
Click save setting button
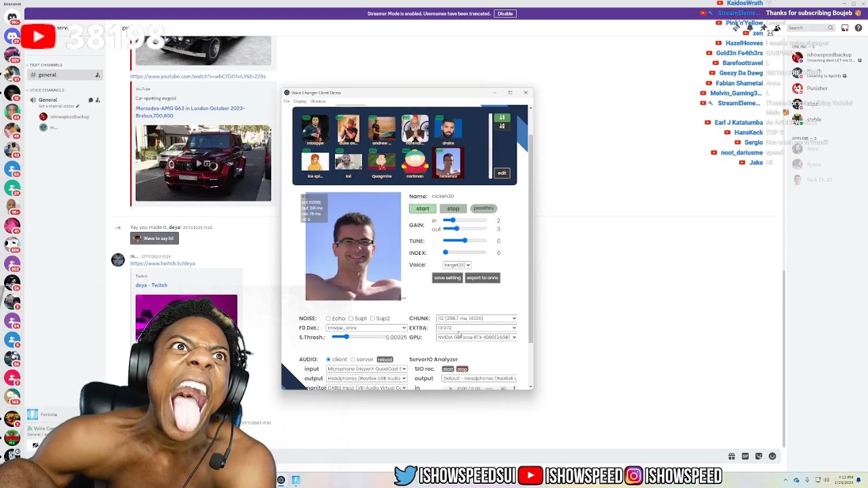point(447,278)
